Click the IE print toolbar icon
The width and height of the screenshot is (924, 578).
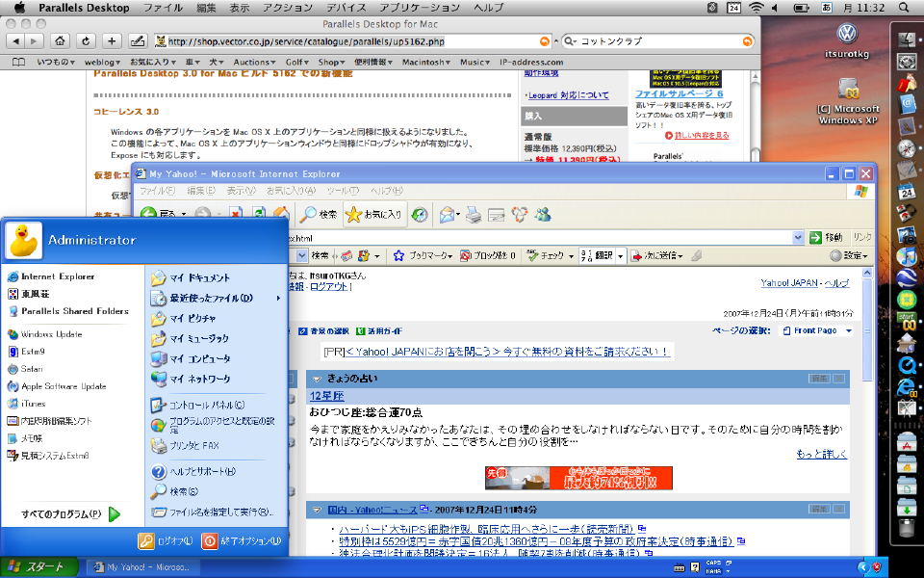(474, 215)
